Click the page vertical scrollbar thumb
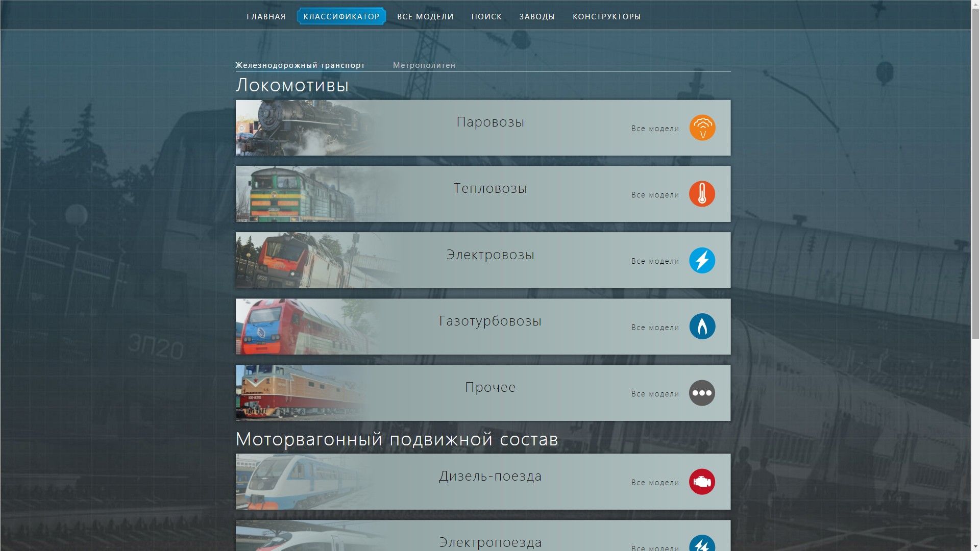 click(x=975, y=173)
